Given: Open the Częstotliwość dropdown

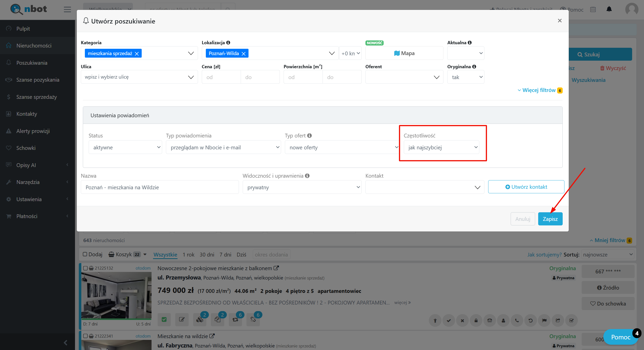Looking at the screenshot, I should pyautogui.click(x=441, y=147).
